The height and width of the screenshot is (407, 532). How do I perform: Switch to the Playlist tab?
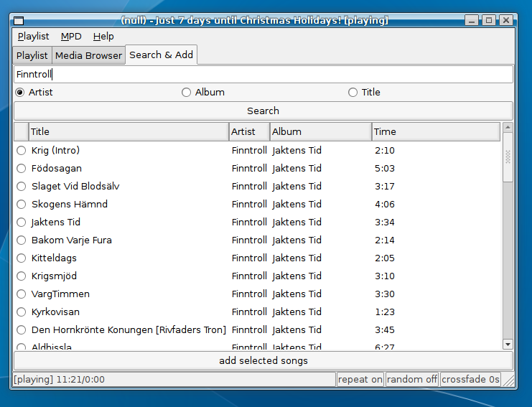click(x=32, y=55)
